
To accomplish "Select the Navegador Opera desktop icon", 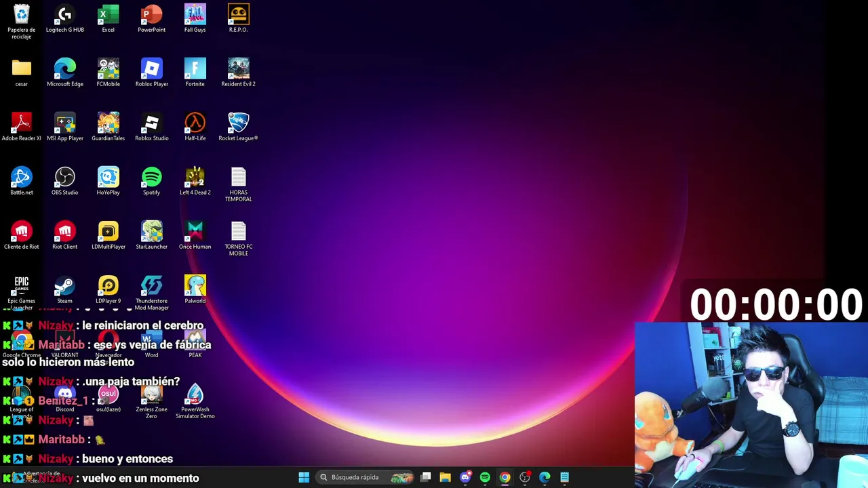I will [x=108, y=344].
